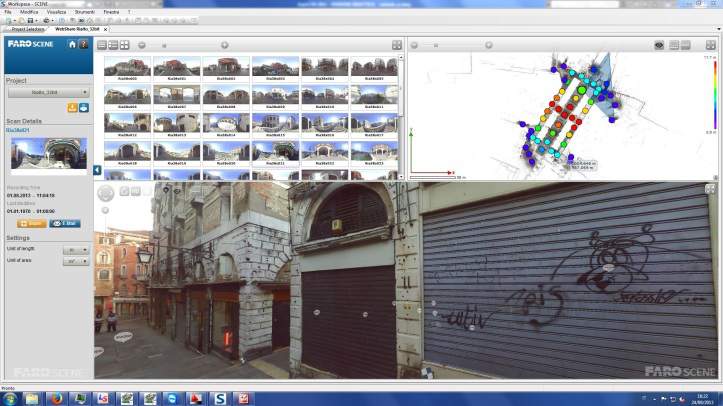Click the measure tool in panorama toolbar
This screenshot has width=723, height=406.
pos(124,191)
